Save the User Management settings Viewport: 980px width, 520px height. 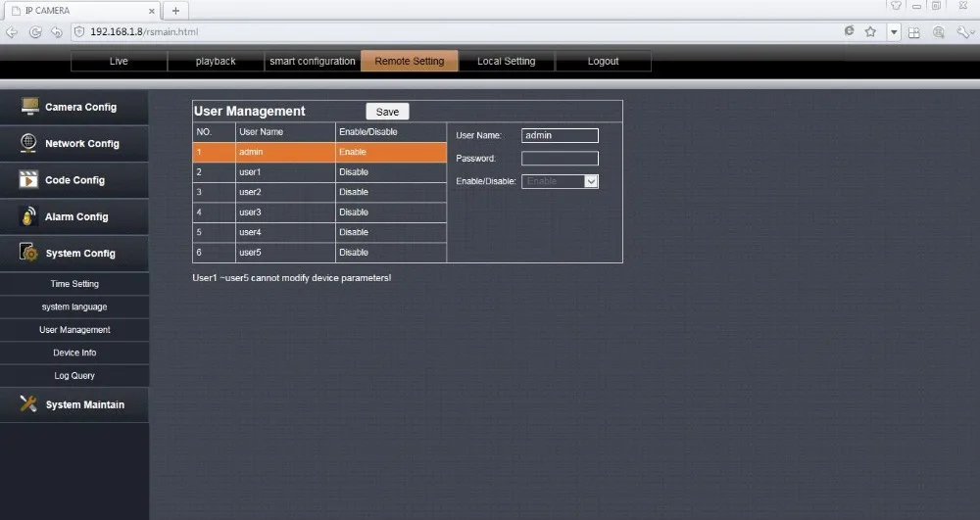[x=387, y=112]
